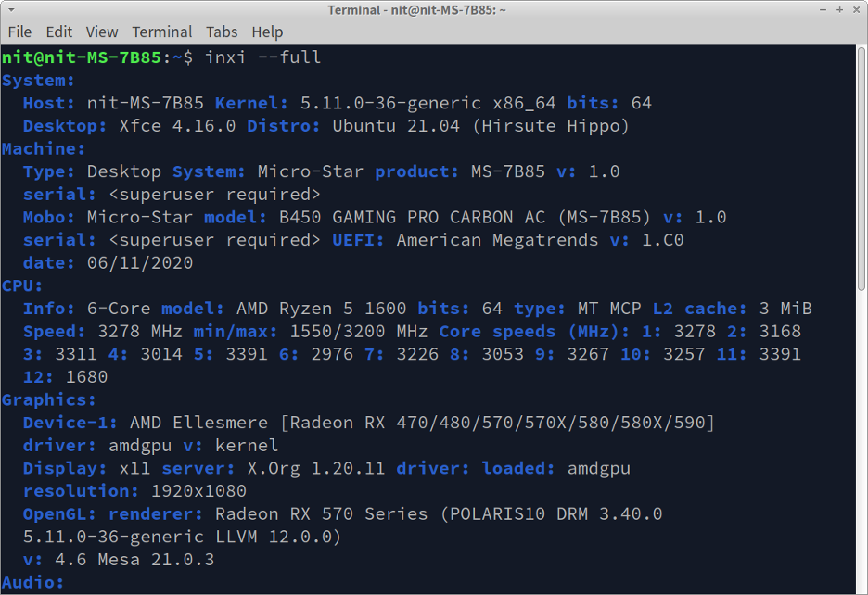Click the 'System:' section header

click(x=38, y=81)
